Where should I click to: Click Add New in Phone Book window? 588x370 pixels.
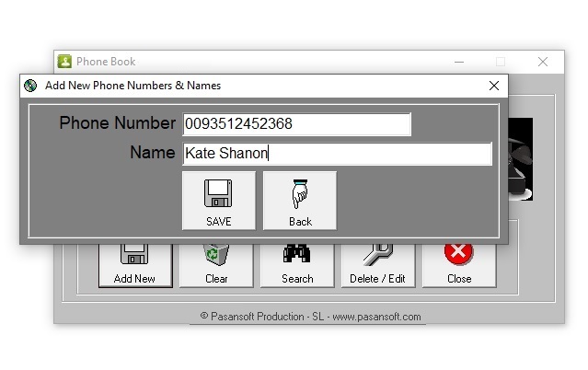135,266
